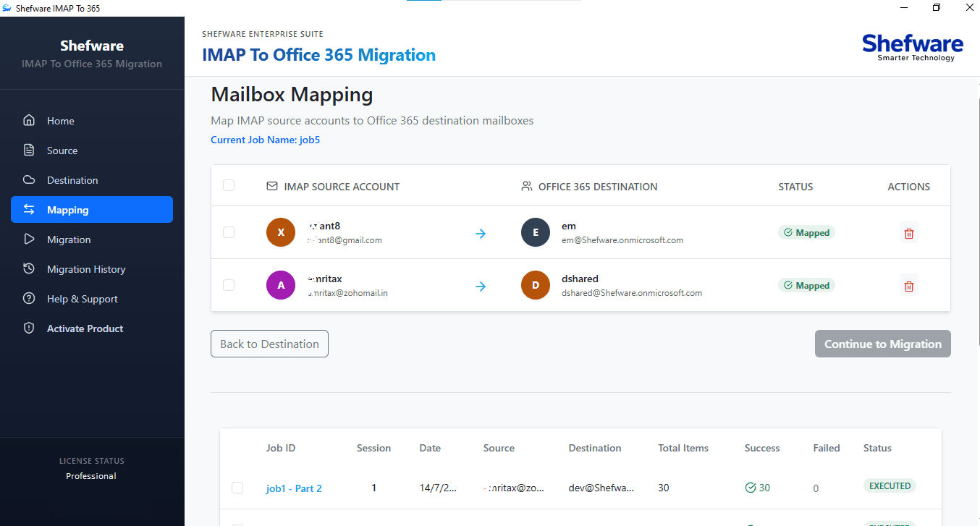
Task: Click the Help & Support question icon
Action: (x=29, y=298)
